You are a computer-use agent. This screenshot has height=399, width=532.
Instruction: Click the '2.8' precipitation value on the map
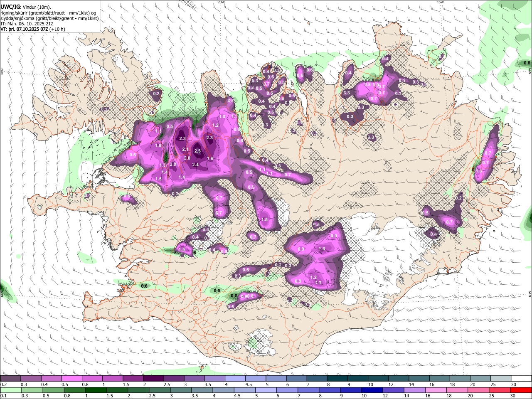coord(197,151)
